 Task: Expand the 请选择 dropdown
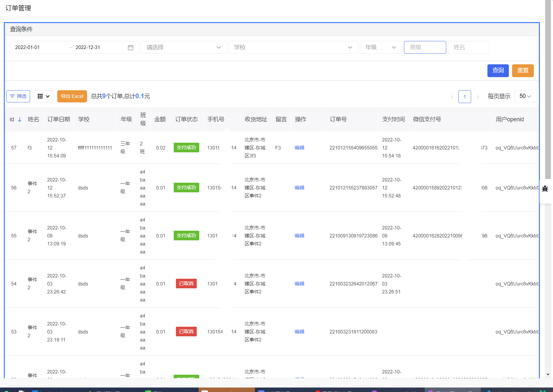click(x=184, y=47)
